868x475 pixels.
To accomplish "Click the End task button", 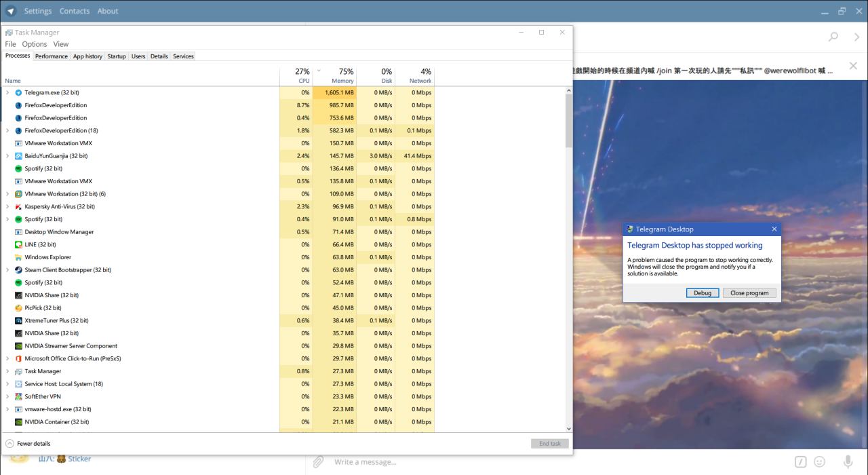I will tap(550, 443).
